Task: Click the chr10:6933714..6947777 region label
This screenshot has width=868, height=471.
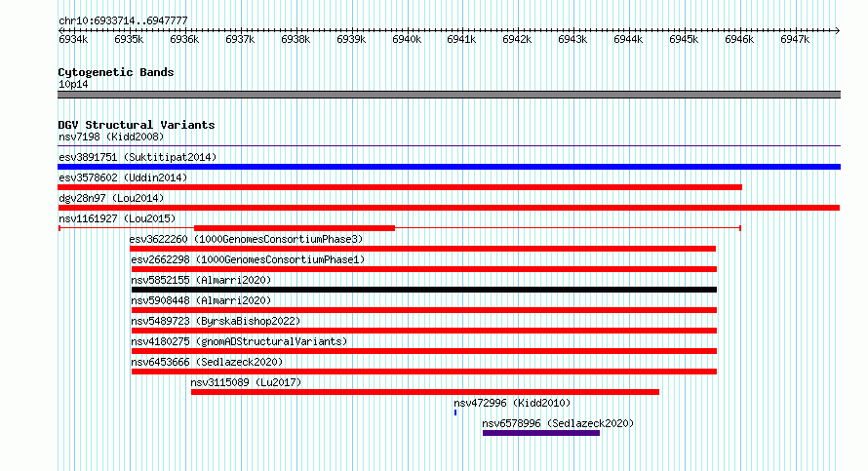Action: click(124, 20)
